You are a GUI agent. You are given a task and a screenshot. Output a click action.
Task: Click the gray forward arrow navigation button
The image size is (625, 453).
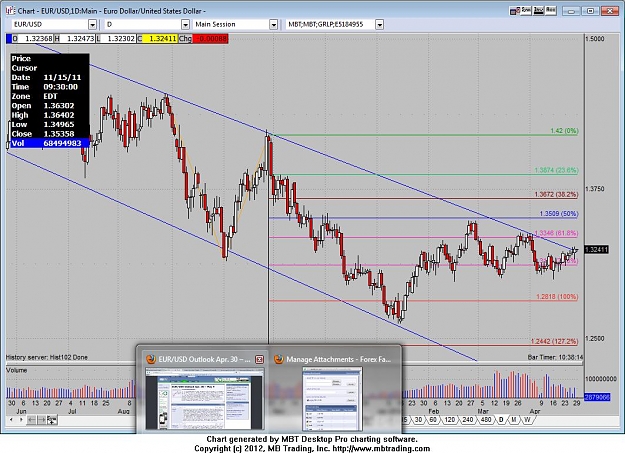(41, 420)
